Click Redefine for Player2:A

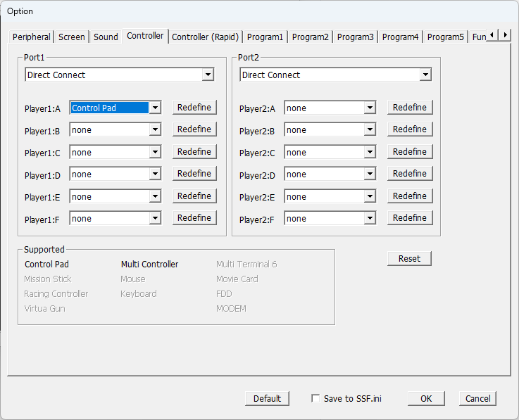pyautogui.click(x=410, y=107)
